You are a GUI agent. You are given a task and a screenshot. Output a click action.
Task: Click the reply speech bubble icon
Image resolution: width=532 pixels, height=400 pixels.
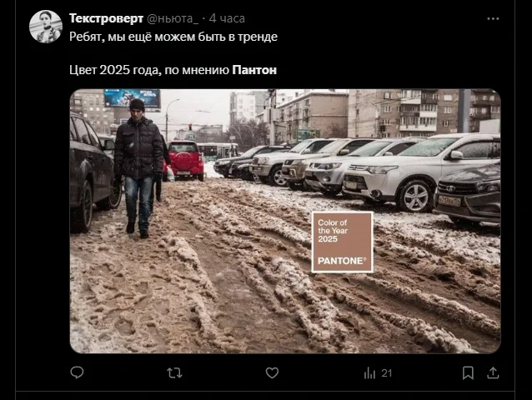click(77, 372)
